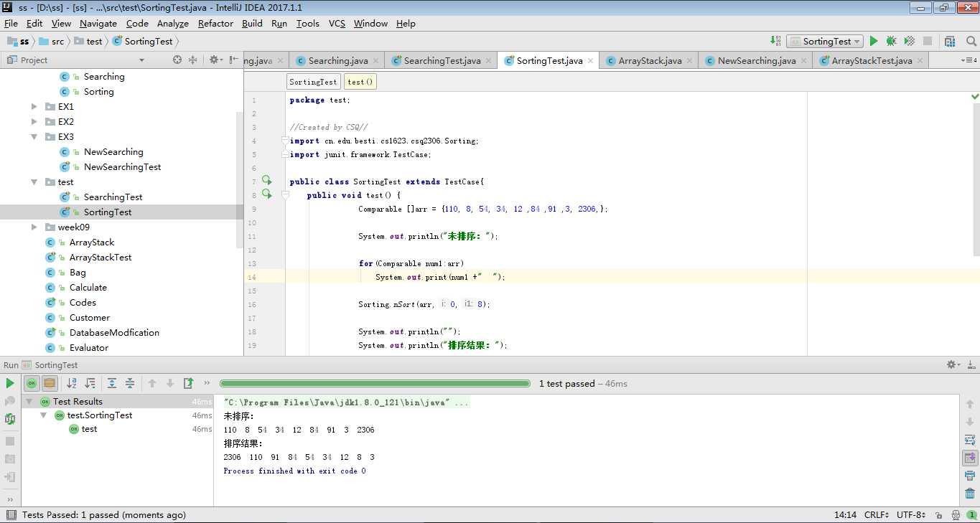Click the Scroll from Source target icon

pos(177,60)
